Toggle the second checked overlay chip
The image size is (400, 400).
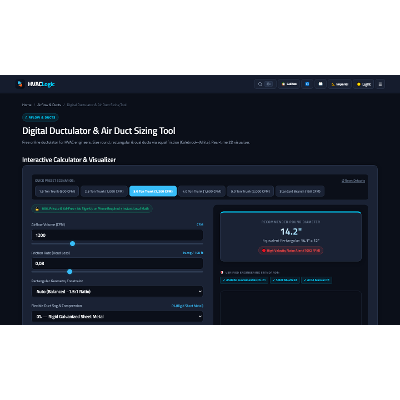(x=285, y=280)
